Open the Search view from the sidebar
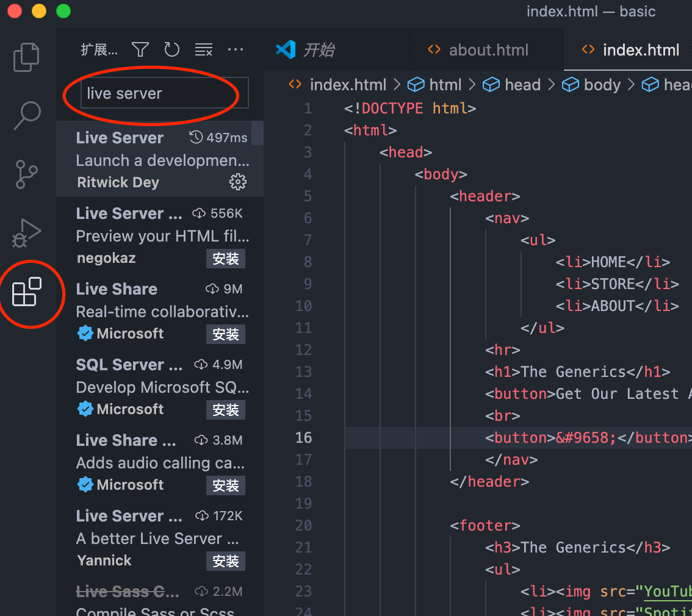Image resolution: width=692 pixels, height=616 pixels. pos(26,115)
